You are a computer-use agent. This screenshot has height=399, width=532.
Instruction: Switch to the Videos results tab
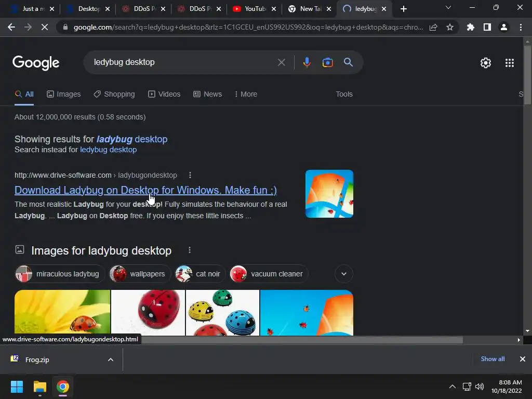tap(164, 94)
